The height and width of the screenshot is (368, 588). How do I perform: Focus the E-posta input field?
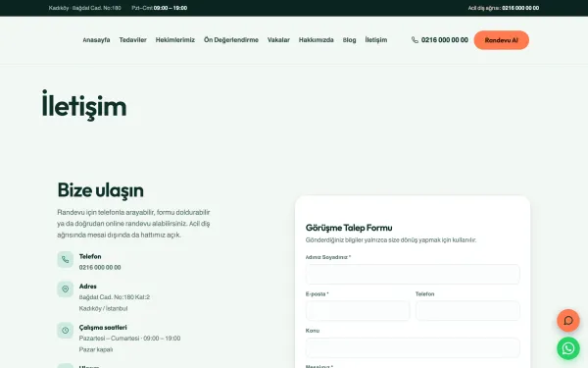(358, 310)
